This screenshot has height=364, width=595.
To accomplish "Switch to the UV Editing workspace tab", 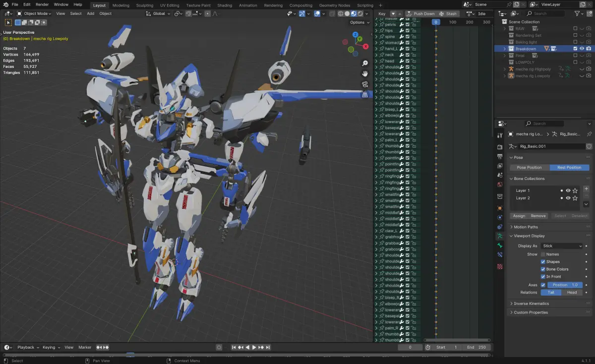I will [x=170, y=5].
